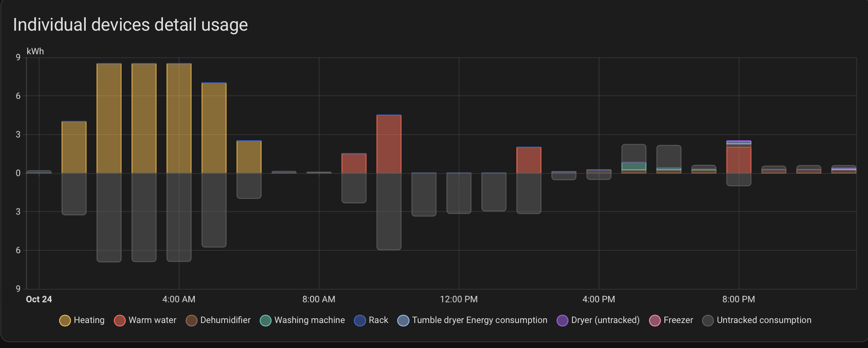Click the Warm water bar near 2:00 PM
The height and width of the screenshot is (348, 868).
(529, 160)
